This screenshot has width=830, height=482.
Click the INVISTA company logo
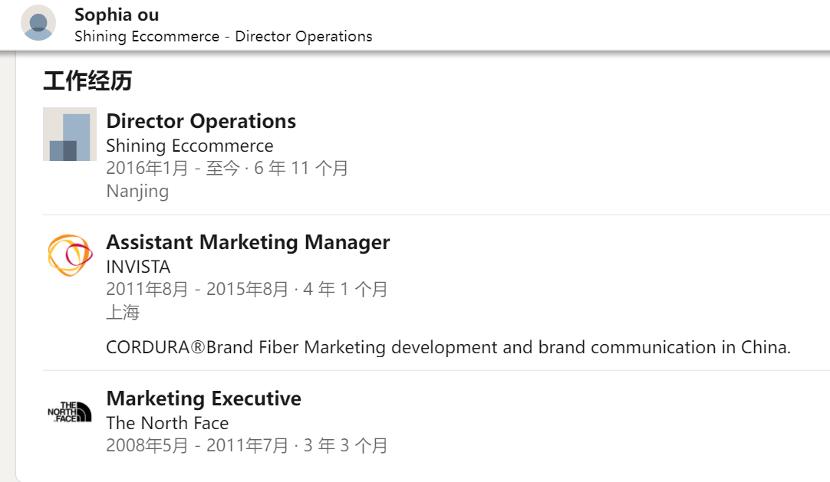coord(70,254)
